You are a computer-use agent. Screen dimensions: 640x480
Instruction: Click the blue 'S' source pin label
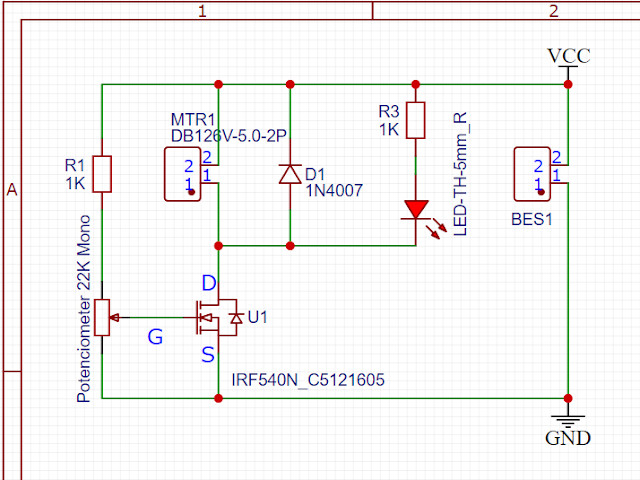(208, 355)
